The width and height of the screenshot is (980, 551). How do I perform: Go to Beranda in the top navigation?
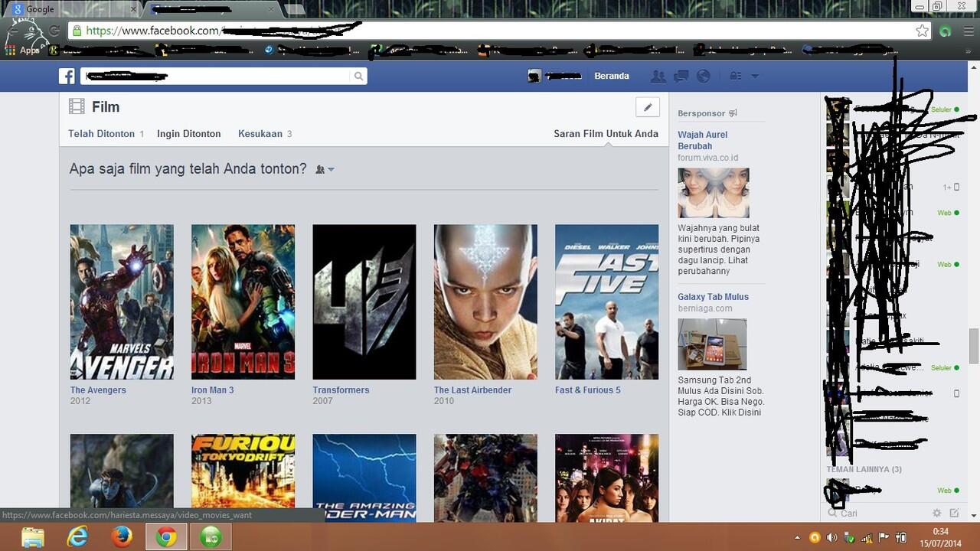pos(612,76)
